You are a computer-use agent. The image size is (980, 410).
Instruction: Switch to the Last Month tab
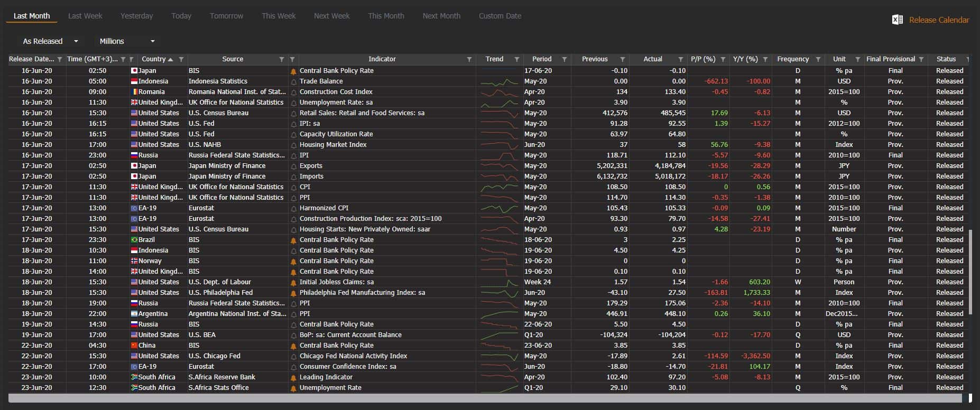pos(32,16)
